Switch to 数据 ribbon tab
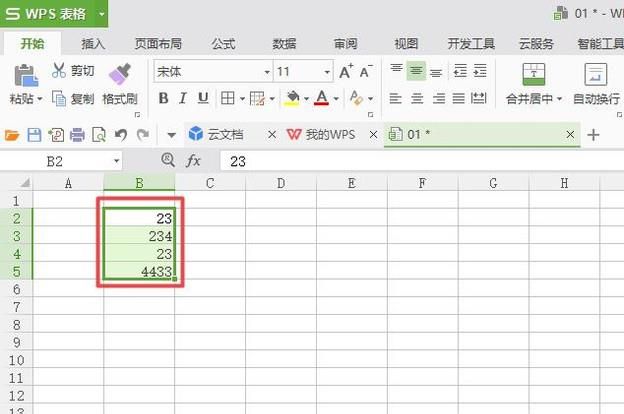This screenshot has height=414, width=624. [x=284, y=43]
